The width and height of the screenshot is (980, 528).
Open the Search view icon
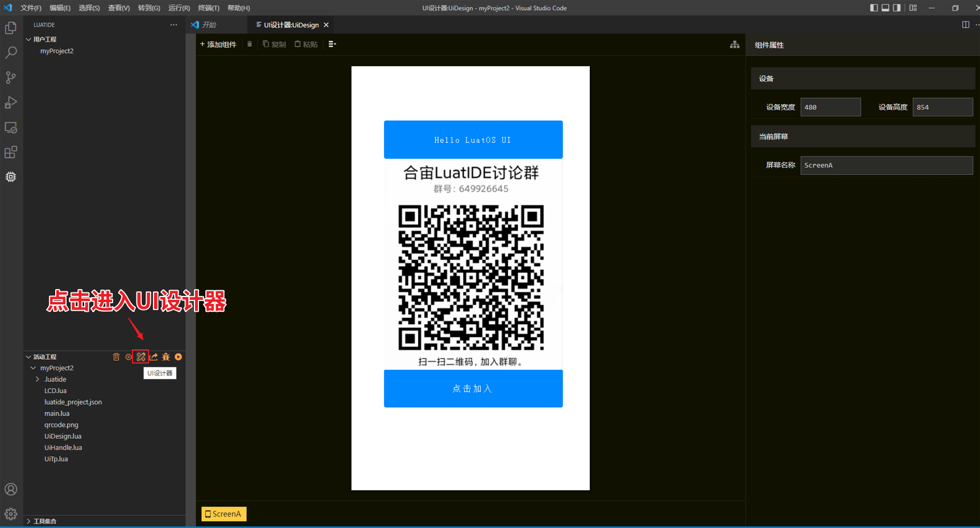point(11,53)
